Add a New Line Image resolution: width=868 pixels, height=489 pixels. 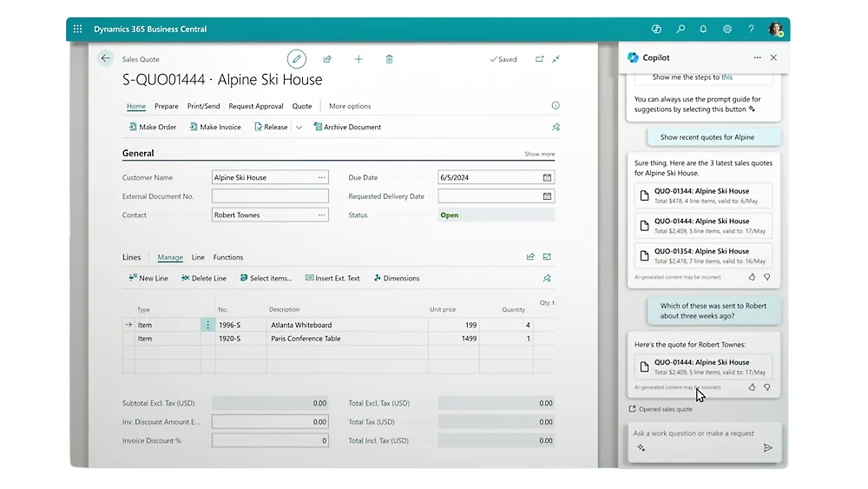(148, 278)
